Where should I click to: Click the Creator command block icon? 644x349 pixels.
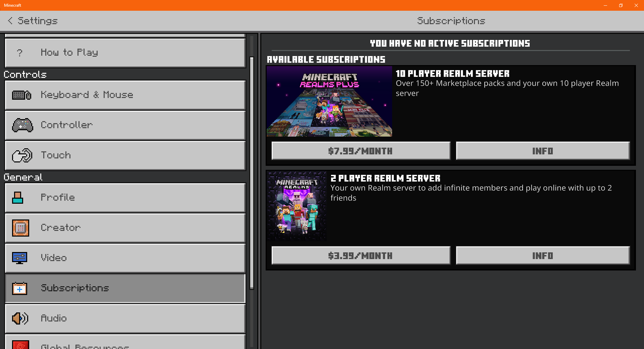click(x=20, y=228)
